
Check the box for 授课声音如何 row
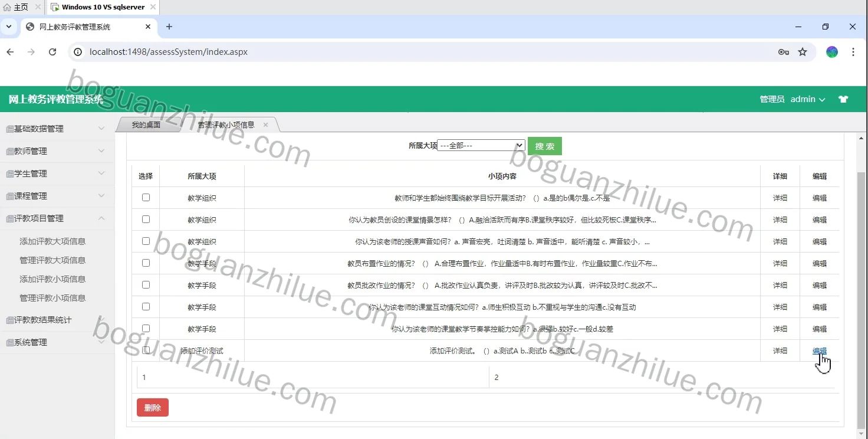[x=146, y=241]
